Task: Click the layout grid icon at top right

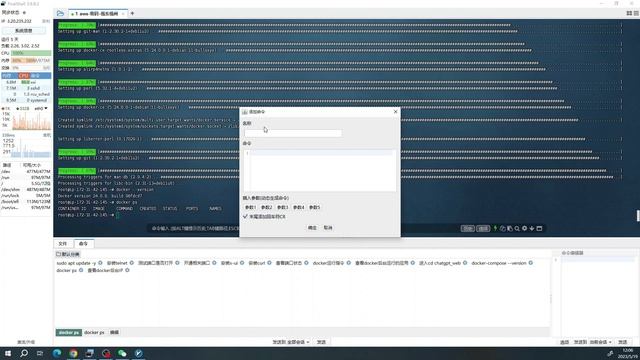Action: (629, 13)
